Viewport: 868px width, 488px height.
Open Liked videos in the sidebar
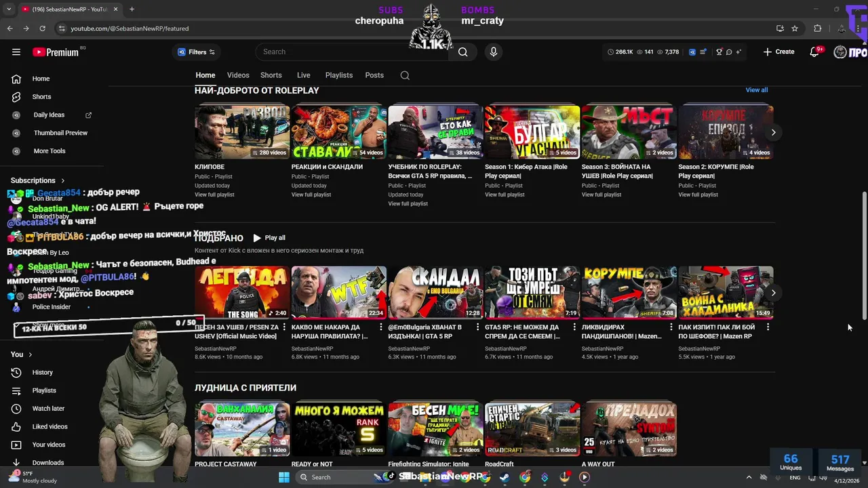coord(50,426)
